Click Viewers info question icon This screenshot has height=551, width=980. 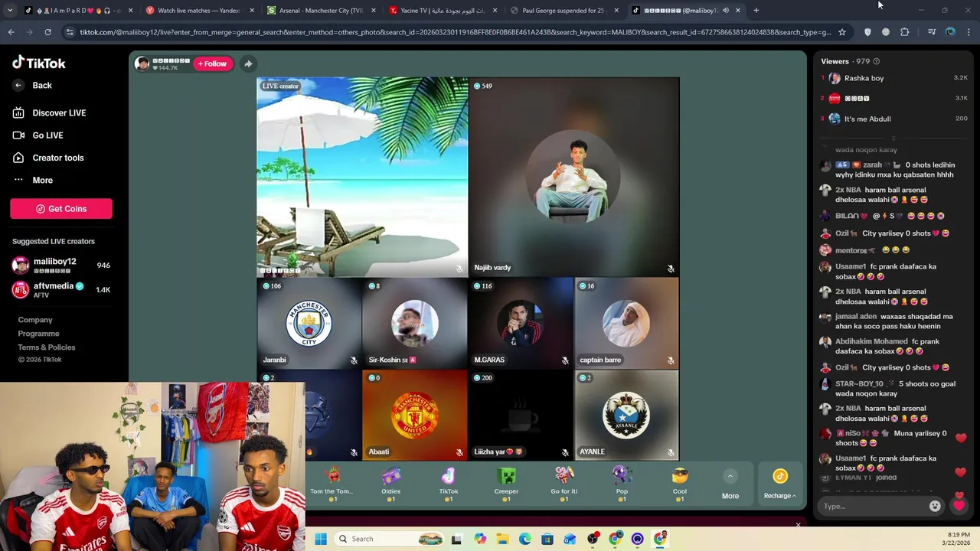[877, 61]
